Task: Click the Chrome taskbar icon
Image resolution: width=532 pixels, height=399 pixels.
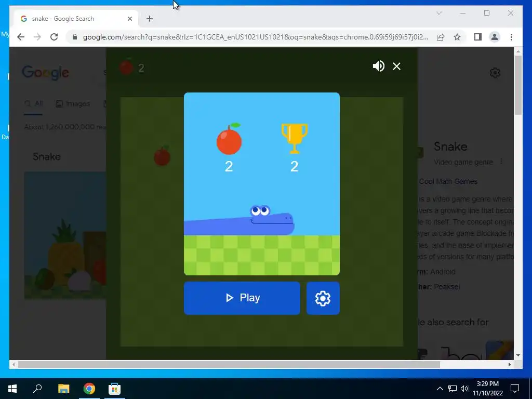Action: (x=89, y=389)
